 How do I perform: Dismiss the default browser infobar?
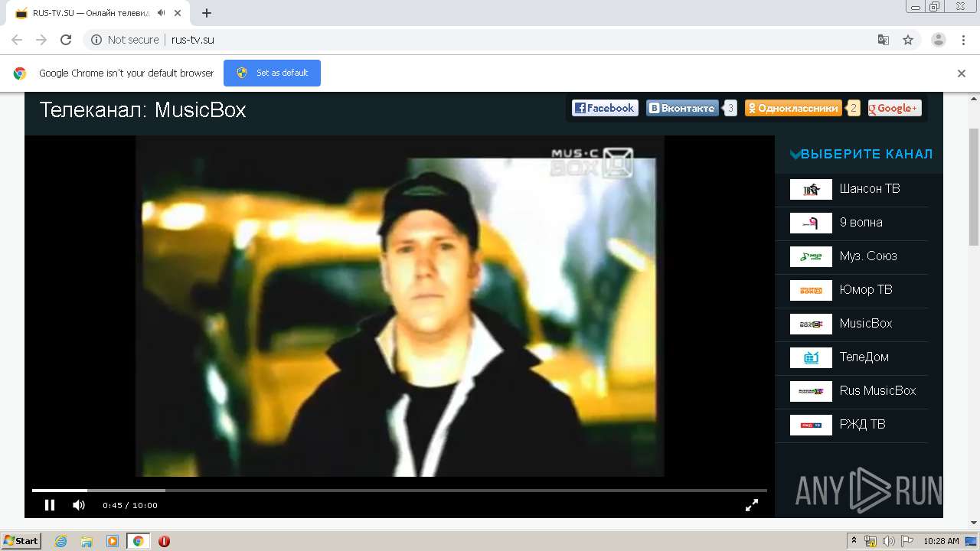(x=962, y=73)
